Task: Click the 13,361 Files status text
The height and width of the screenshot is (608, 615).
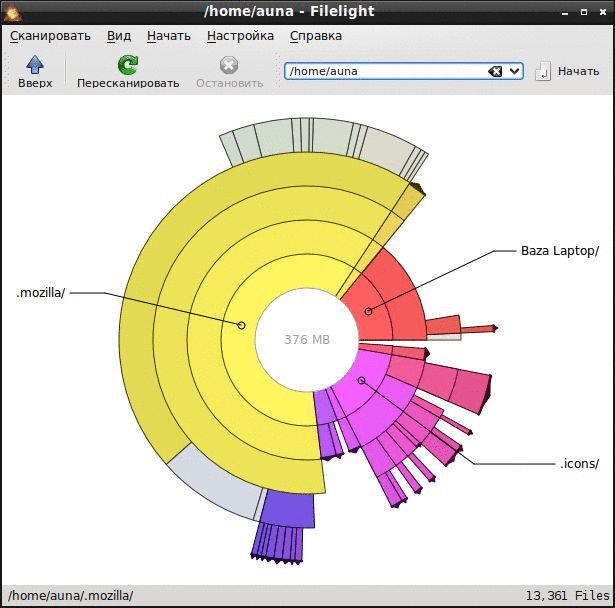Action: click(567, 596)
